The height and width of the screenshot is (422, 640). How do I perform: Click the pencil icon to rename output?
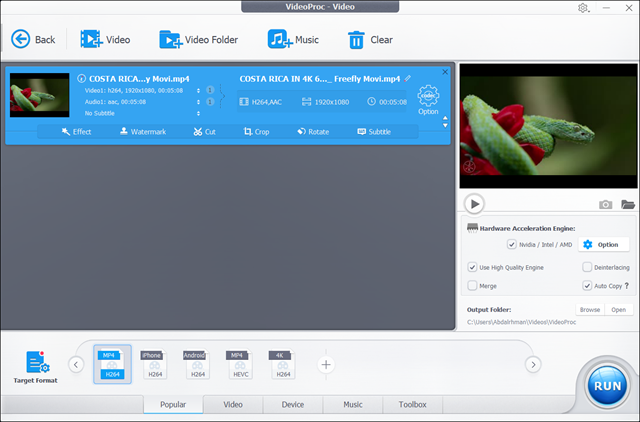coord(407,78)
